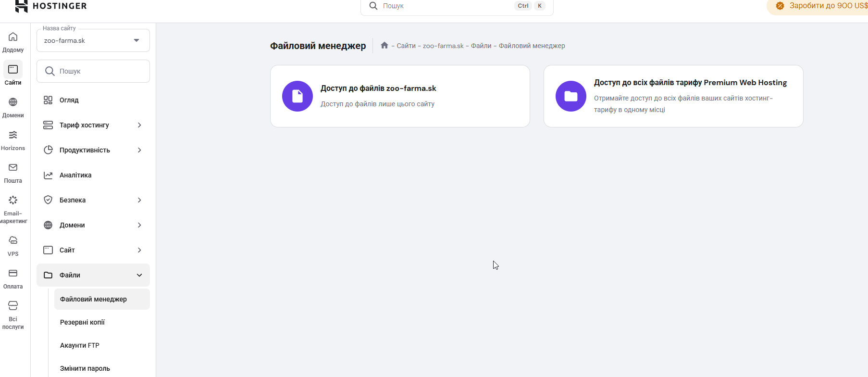Expand the Продуктивність chevron
868x377 pixels.
pos(139,150)
